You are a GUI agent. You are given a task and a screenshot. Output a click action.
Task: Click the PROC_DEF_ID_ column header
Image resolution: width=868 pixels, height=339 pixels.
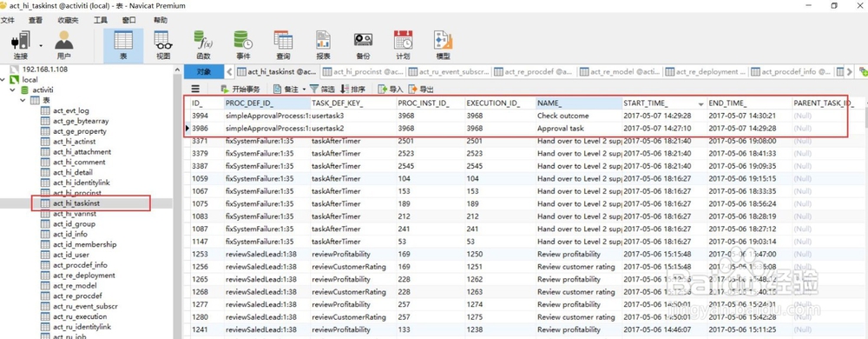(x=266, y=103)
